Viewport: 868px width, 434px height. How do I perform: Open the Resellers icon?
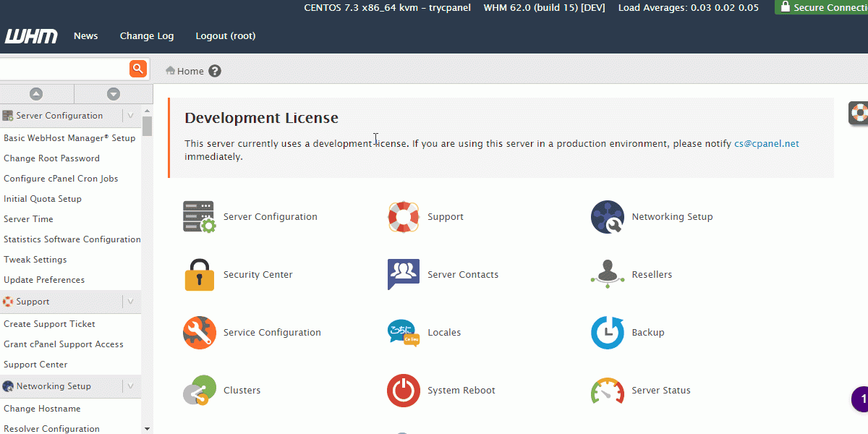608,275
